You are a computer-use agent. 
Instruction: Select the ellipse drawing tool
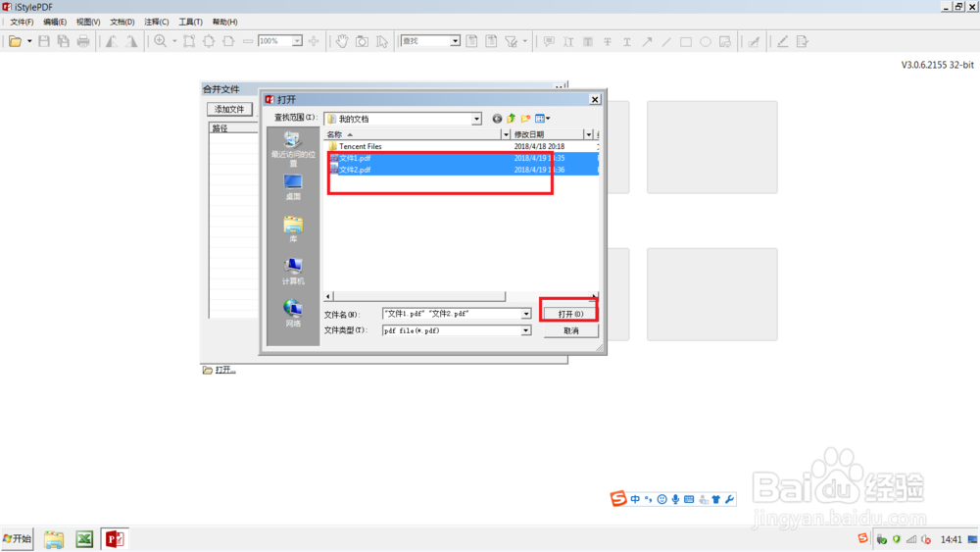(706, 42)
